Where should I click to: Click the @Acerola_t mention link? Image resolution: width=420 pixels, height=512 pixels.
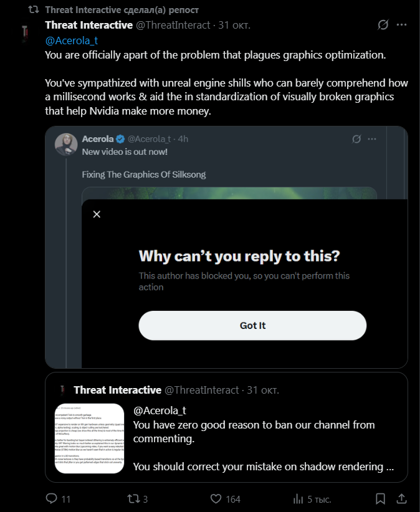pyautogui.click(x=72, y=40)
